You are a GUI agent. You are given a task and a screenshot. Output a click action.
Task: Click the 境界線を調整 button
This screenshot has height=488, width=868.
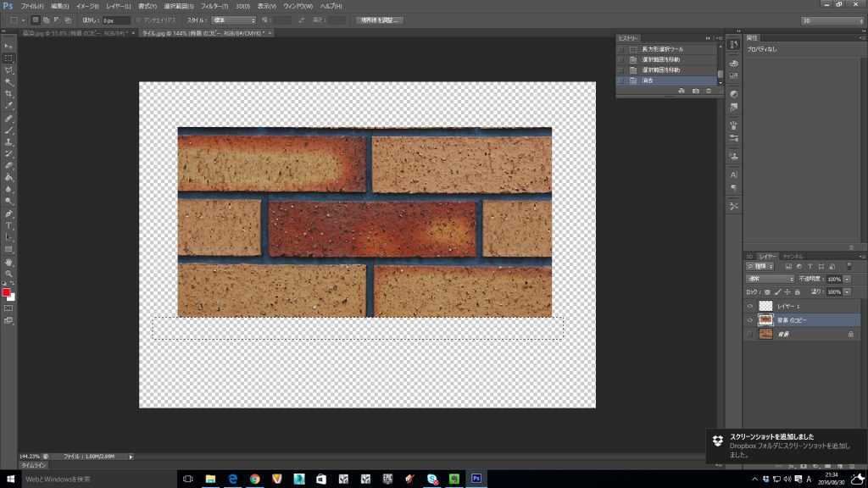point(379,19)
